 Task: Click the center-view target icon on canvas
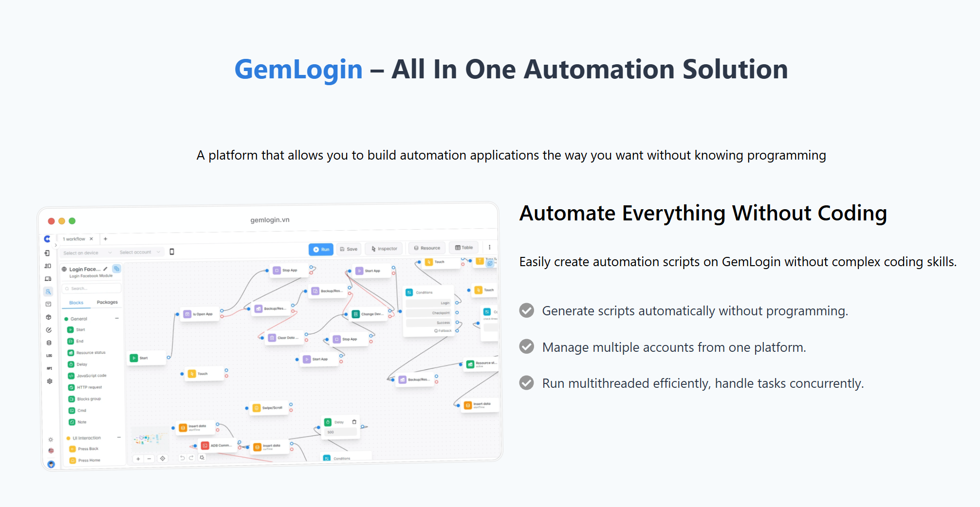pos(163,458)
